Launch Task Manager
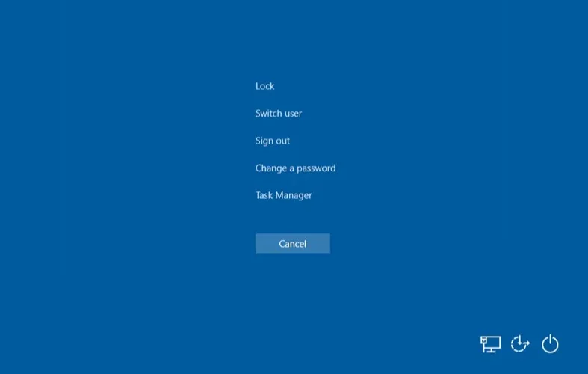This screenshot has width=588, height=374. (283, 196)
